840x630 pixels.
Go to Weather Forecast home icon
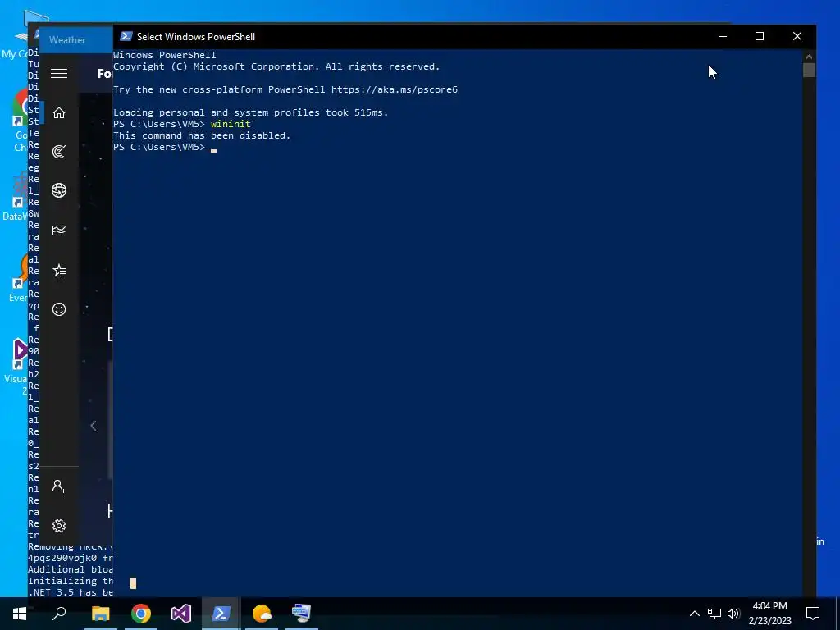pyautogui.click(x=59, y=112)
